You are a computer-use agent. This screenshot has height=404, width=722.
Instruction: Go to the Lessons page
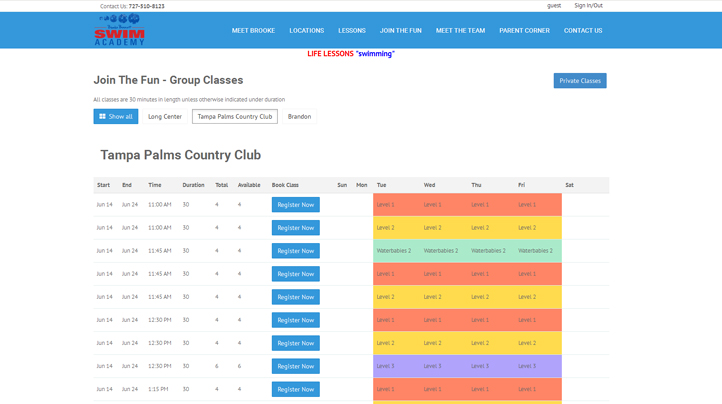tap(352, 31)
